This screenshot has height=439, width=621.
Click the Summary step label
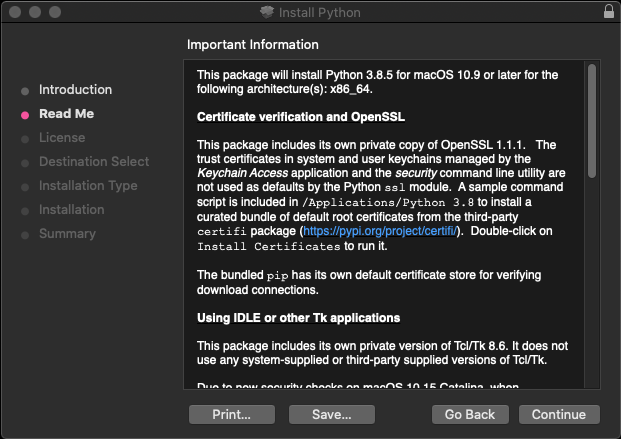click(x=67, y=234)
